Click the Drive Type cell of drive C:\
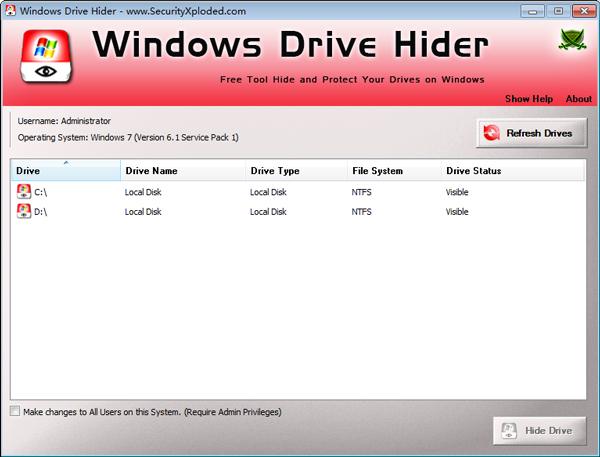 coord(268,192)
